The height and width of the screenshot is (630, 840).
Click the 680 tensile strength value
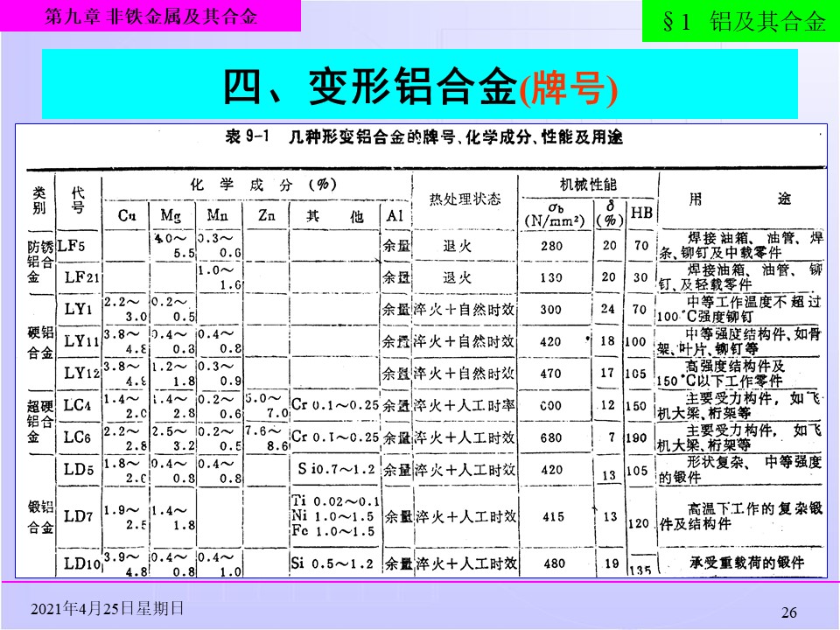click(x=551, y=437)
